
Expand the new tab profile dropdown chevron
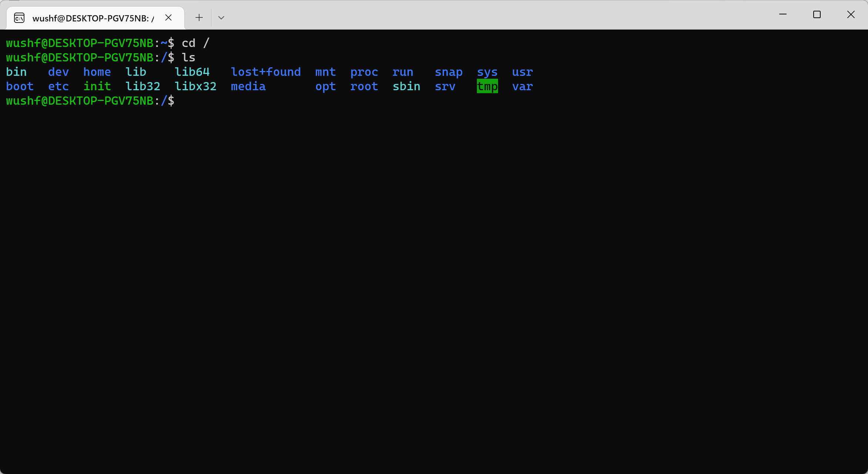coord(221,18)
